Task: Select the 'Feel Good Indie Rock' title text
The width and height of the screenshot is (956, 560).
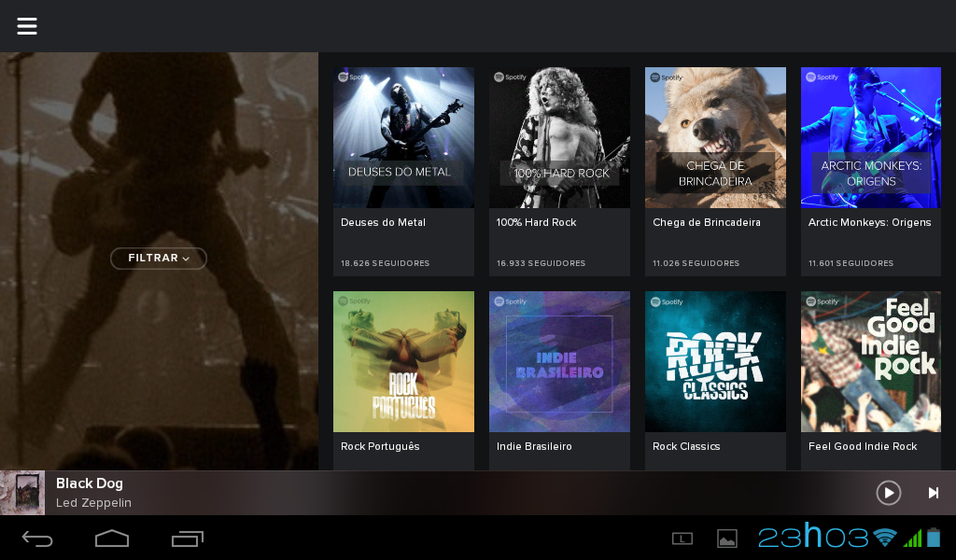Action: (x=862, y=446)
